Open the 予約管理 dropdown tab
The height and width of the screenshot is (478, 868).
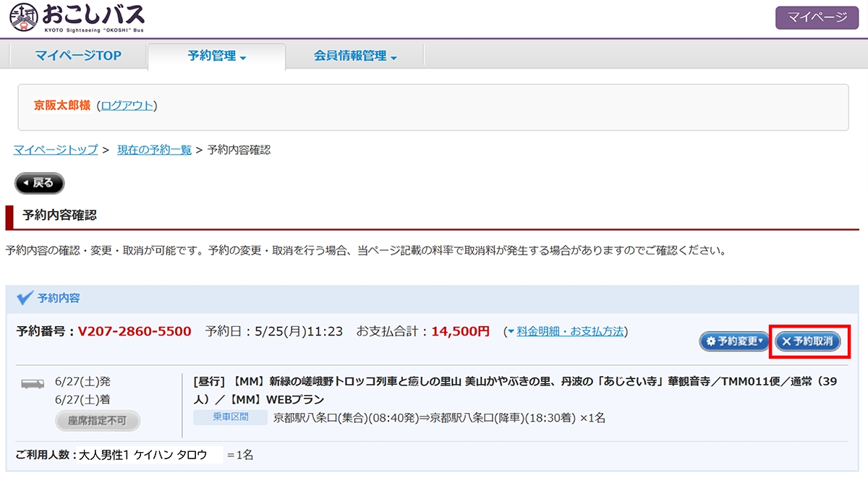tap(216, 56)
